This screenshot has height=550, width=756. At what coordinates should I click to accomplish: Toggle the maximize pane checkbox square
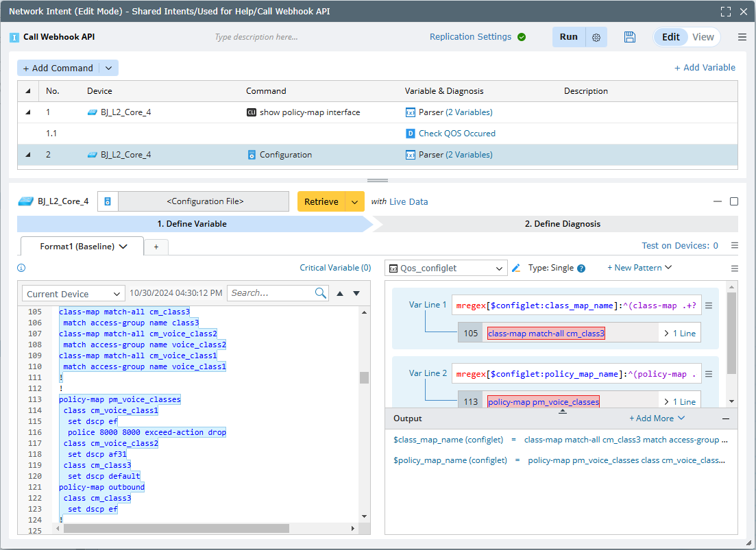pos(734,201)
